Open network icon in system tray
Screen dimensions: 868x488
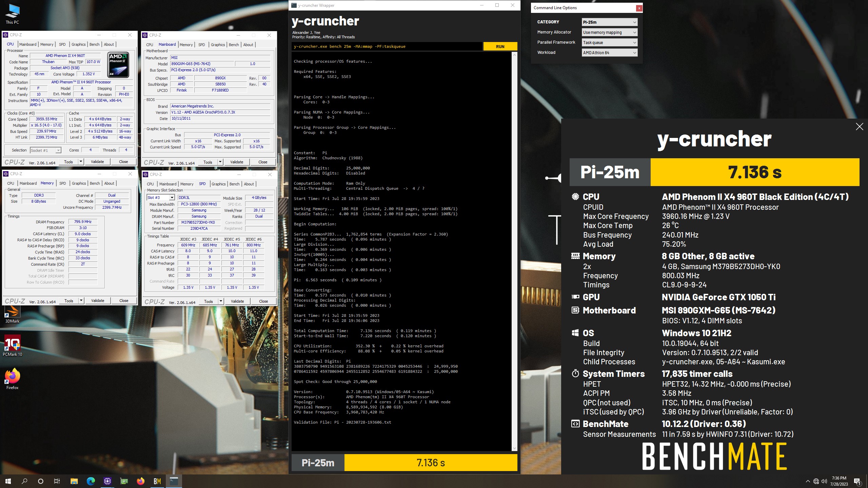(x=816, y=481)
